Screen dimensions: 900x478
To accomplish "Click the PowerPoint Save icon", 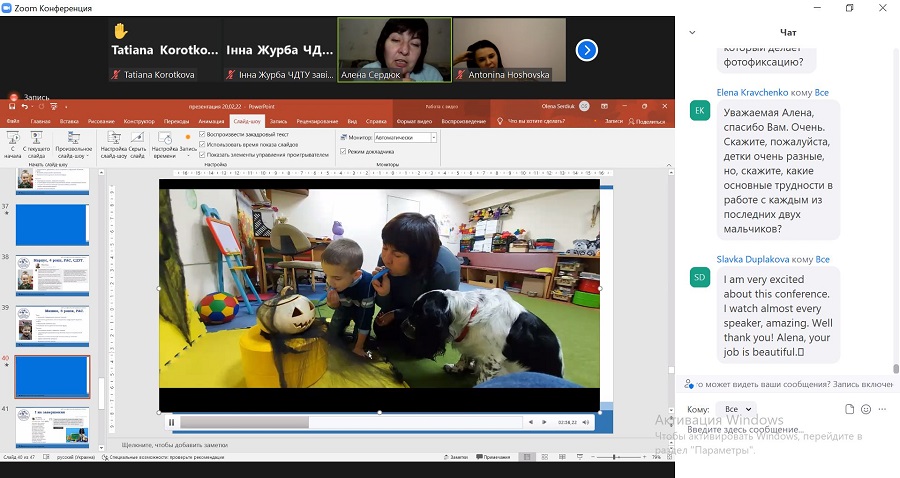I will click(12, 106).
